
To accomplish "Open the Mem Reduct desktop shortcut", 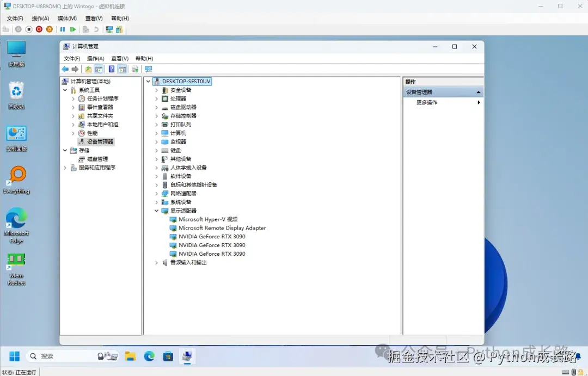I will (16, 269).
